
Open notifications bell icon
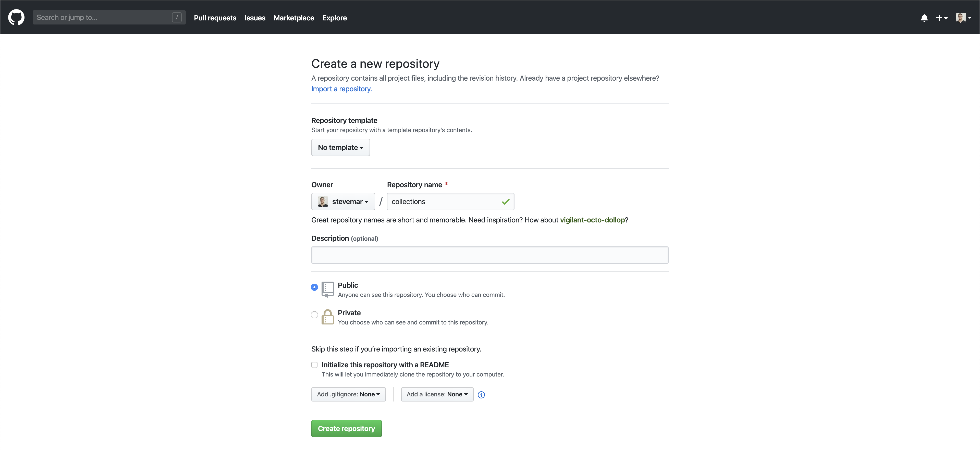coord(924,18)
